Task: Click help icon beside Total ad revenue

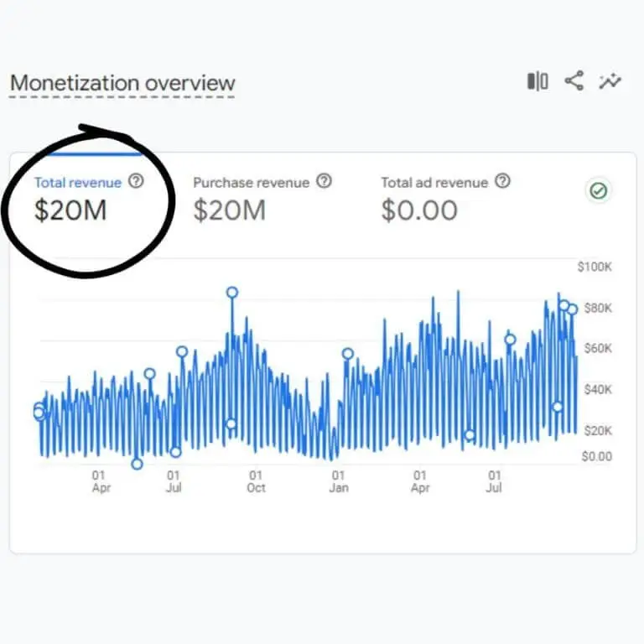Action: [x=502, y=181]
